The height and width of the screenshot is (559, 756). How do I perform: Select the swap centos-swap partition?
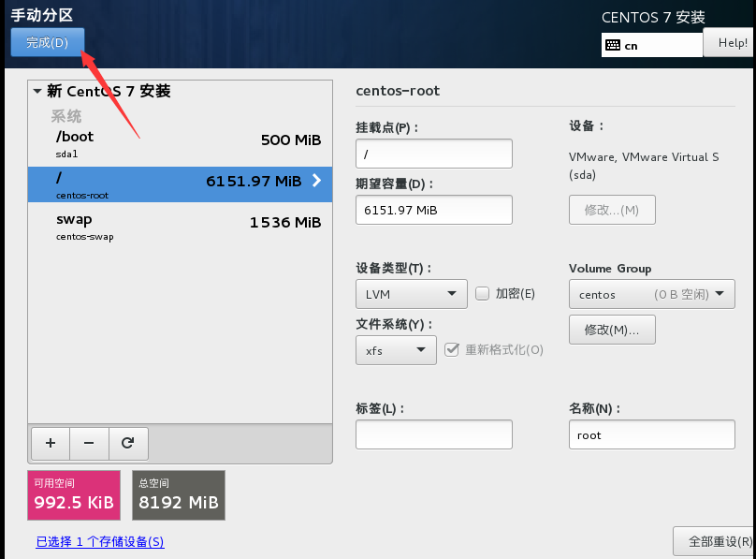(180, 226)
